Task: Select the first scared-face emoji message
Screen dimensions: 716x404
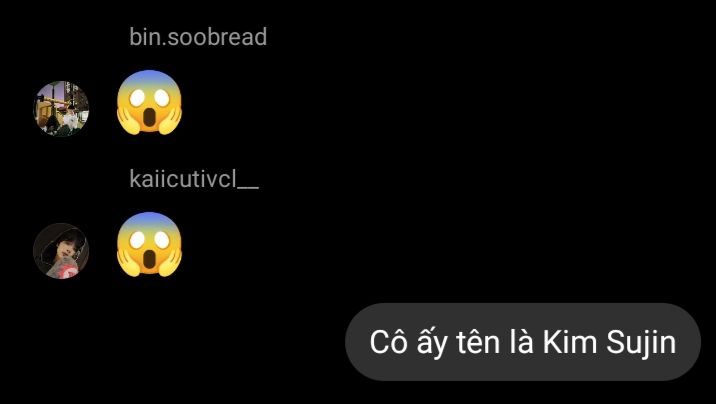Action: coord(149,102)
